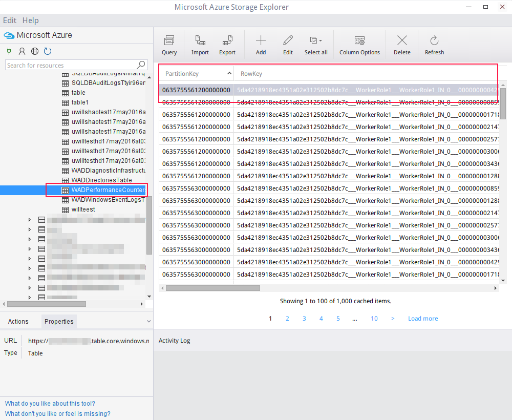Click the tree's horizontal scrollbar right arrow
Image resolution: width=512 pixels, height=420 pixels.
(141, 304)
